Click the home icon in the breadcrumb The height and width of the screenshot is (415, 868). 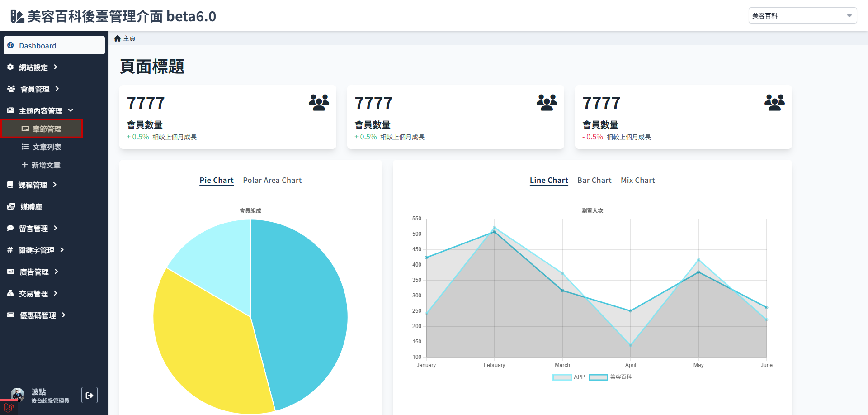click(x=118, y=38)
